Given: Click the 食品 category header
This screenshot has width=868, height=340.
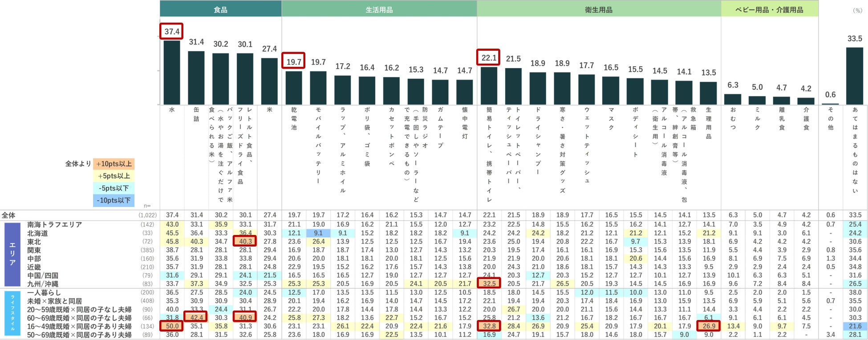Looking at the screenshot, I should [220, 9].
